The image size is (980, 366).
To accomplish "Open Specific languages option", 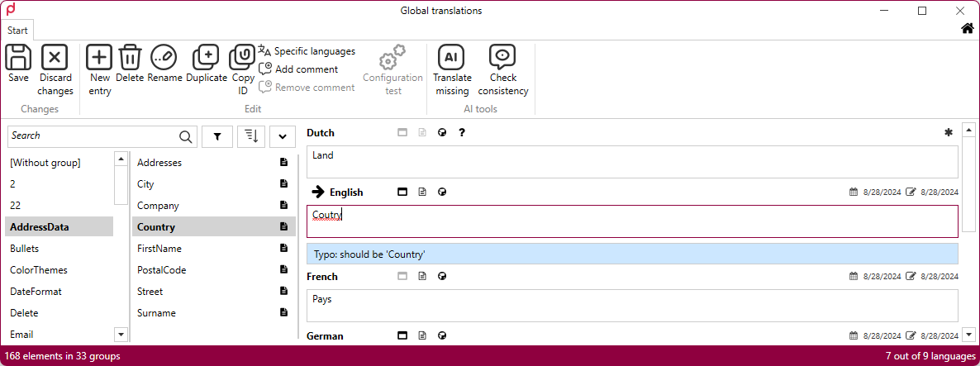I will click(x=307, y=51).
